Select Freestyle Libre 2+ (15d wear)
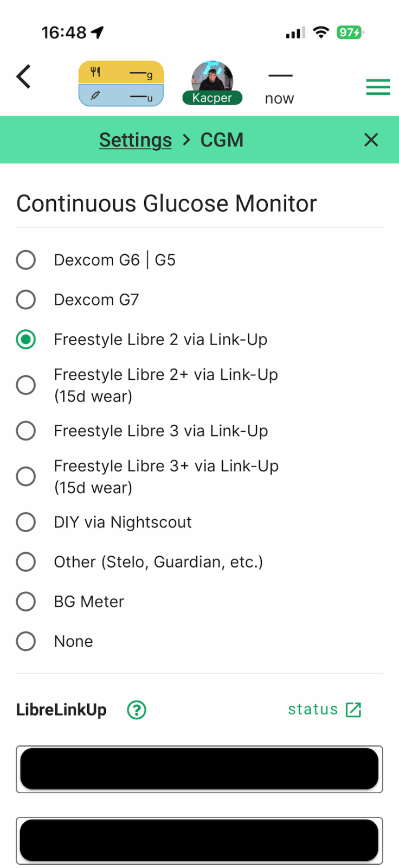Image resolution: width=399 pixels, height=868 pixels. pos(26,385)
